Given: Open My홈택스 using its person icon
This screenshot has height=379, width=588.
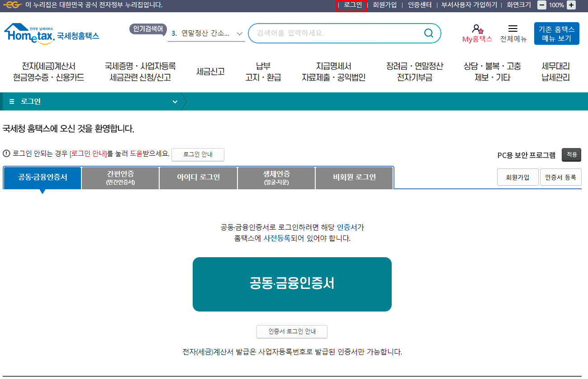Looking at the screenshot, I should [x=478, y=29].
